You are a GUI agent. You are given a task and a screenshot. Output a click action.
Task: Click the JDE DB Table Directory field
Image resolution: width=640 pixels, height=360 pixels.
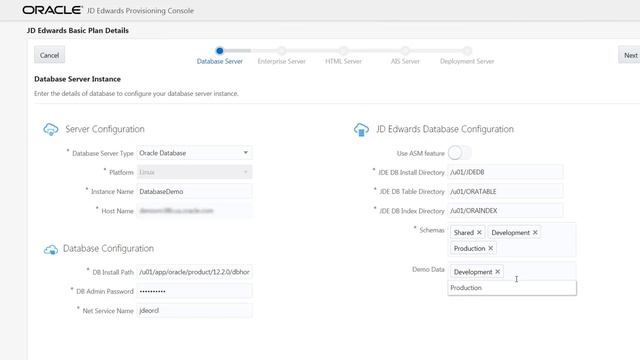tap(505, 191)
